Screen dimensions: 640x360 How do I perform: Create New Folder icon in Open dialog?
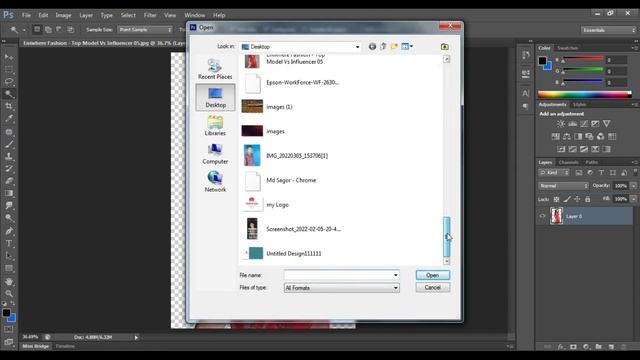pos(394,47)
